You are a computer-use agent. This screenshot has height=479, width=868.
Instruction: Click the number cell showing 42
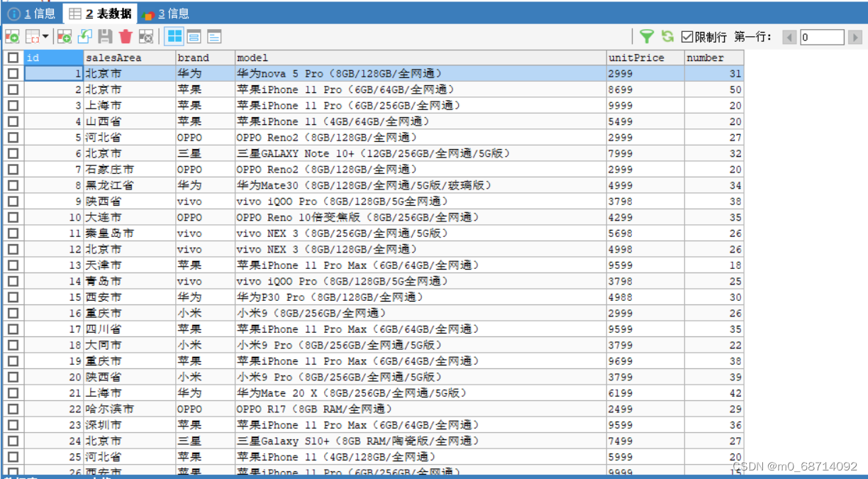714,392
